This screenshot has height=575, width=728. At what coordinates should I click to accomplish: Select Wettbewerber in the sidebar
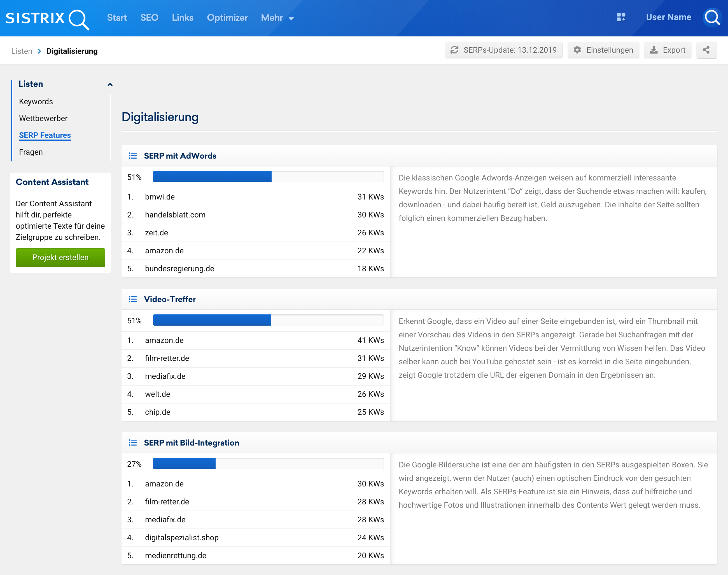[43, 119]
